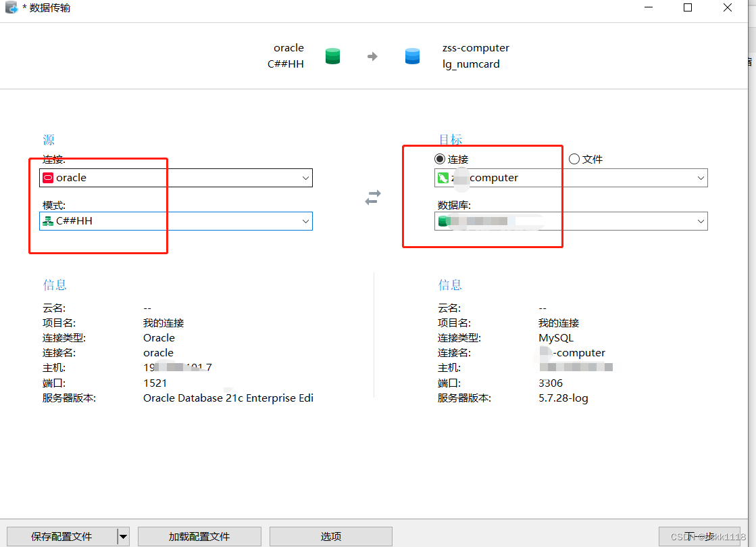Click the target port value 3306
The width and height of the screenshot is (756, 547).
[x=551, y=383]
